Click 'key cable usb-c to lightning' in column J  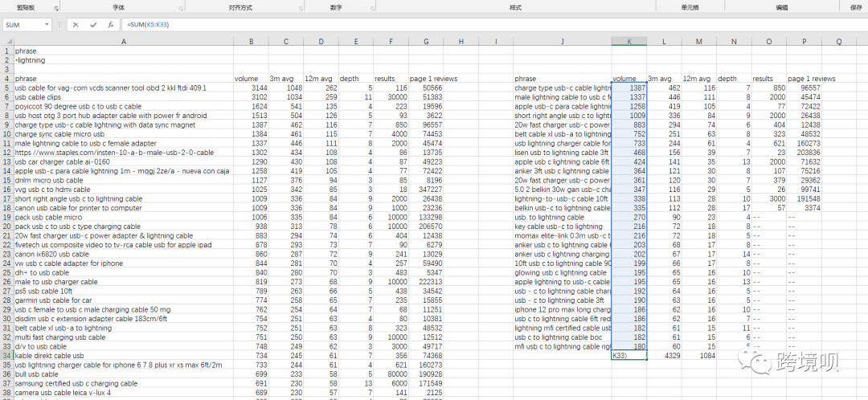pos(563,227)
